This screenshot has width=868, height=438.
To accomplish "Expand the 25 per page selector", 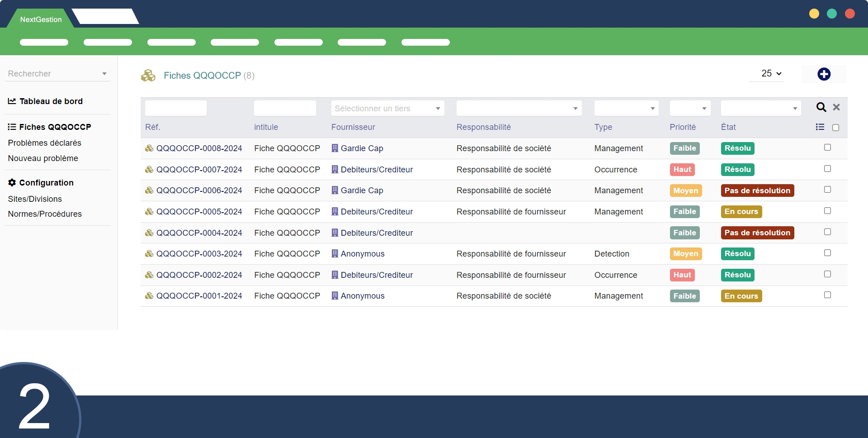I will [x=771, y=73].
